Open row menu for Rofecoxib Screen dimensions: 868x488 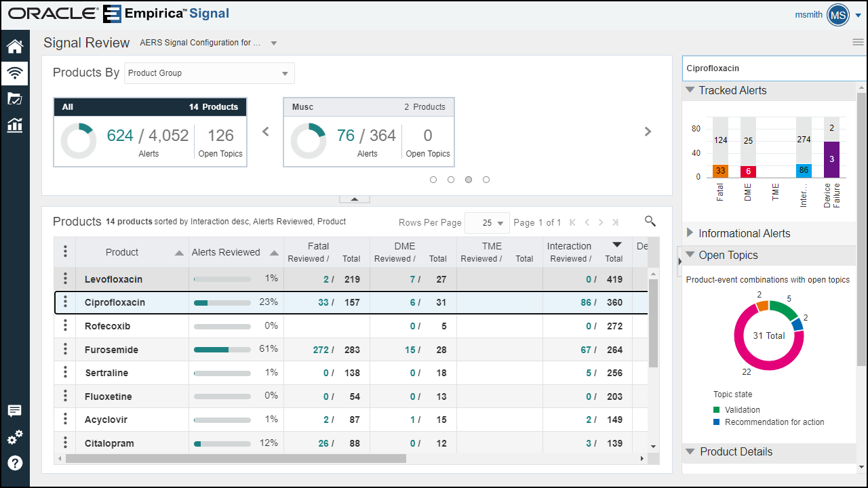(x=65, y=326)
